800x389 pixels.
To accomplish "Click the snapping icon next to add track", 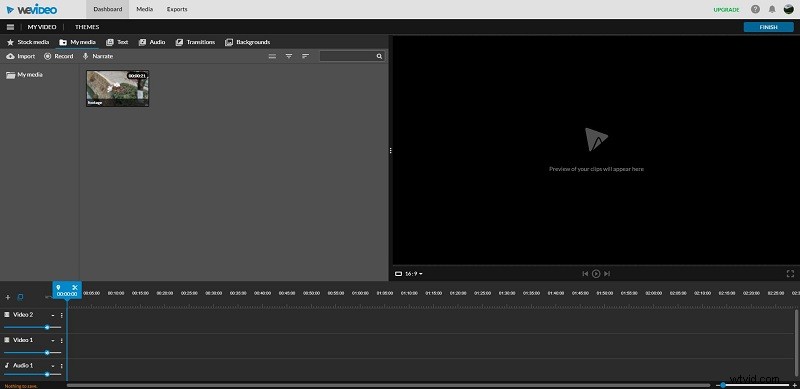I will coord(21,297).
